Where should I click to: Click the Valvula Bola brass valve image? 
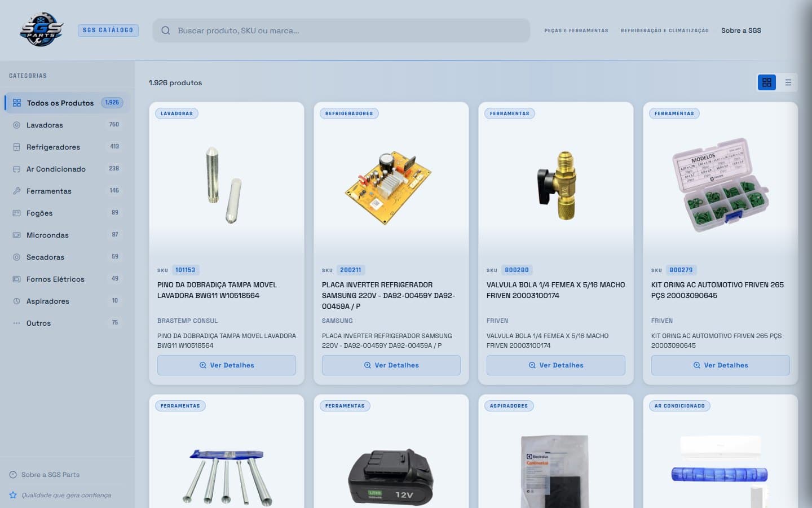tap(558, 185)
